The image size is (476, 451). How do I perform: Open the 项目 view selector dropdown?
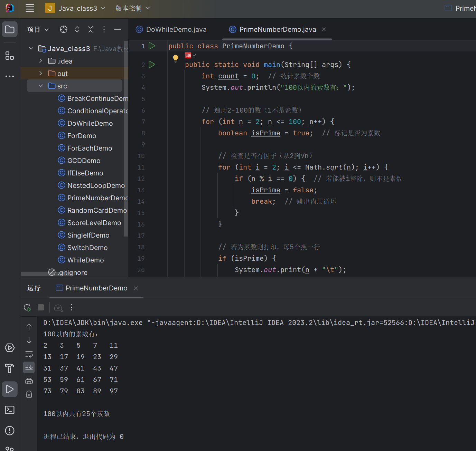[x=38, y=30]
